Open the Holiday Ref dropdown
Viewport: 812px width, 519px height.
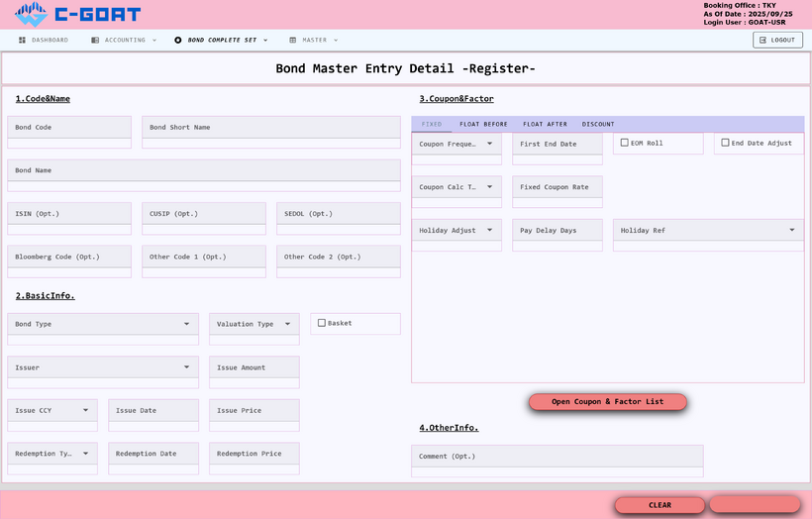point(792,231)
